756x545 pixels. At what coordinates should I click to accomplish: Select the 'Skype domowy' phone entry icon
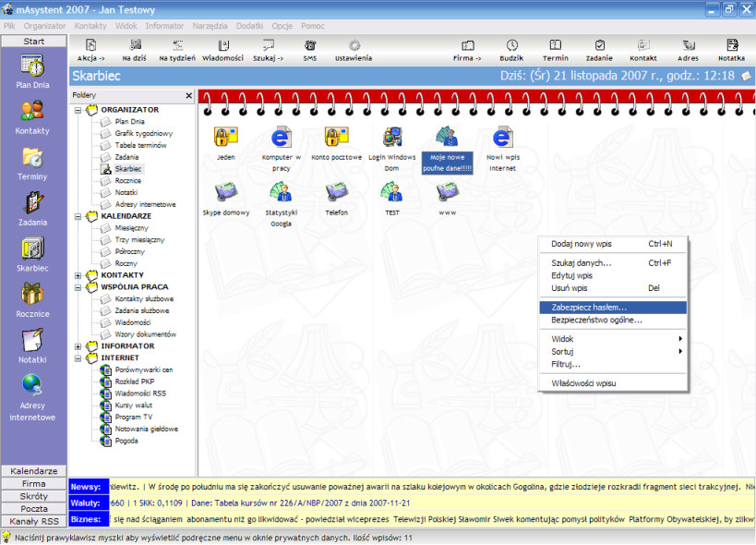click(x=225, y=192)
